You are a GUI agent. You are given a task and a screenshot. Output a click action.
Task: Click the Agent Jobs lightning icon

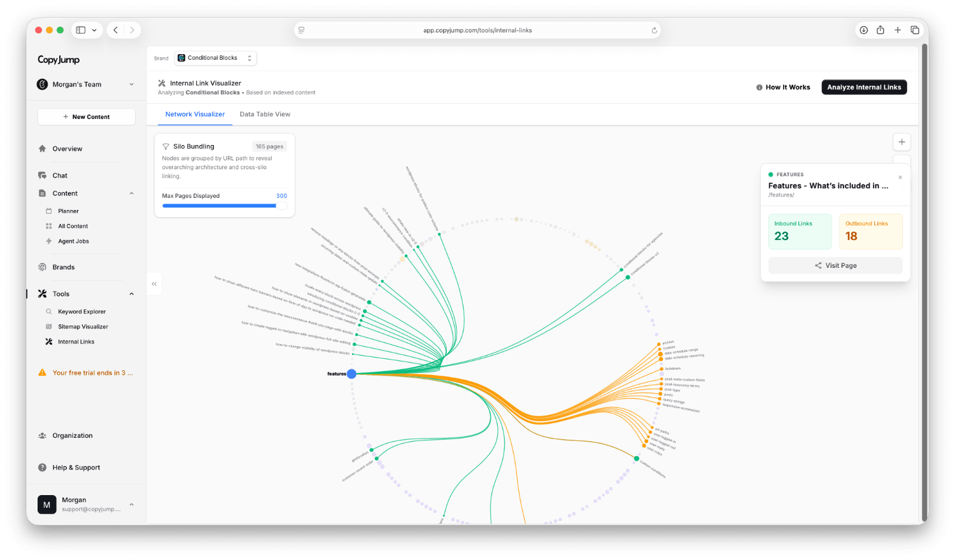(x=49, y=241)
